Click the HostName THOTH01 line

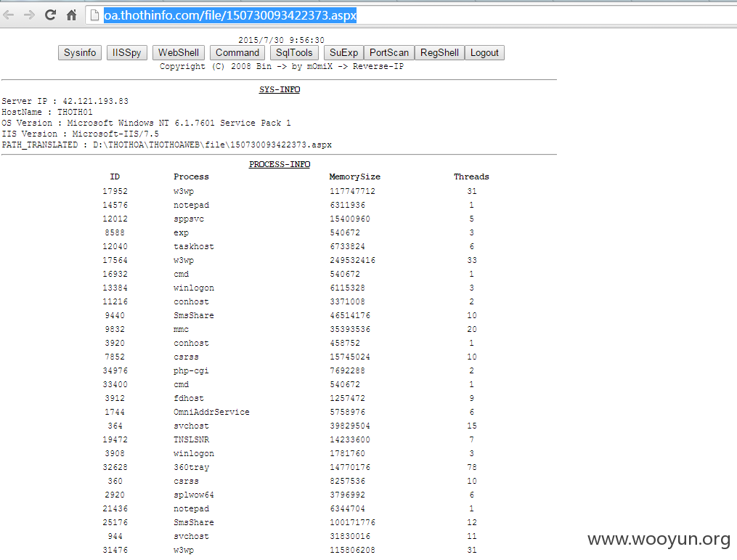point(47,112)
